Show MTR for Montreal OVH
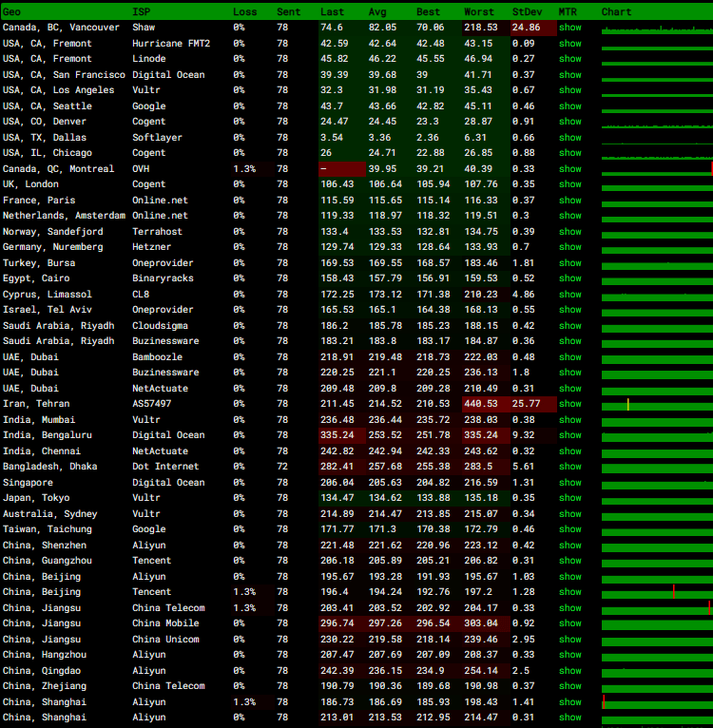The height and width of the screenshot is (728, 713). click(570, 169)
